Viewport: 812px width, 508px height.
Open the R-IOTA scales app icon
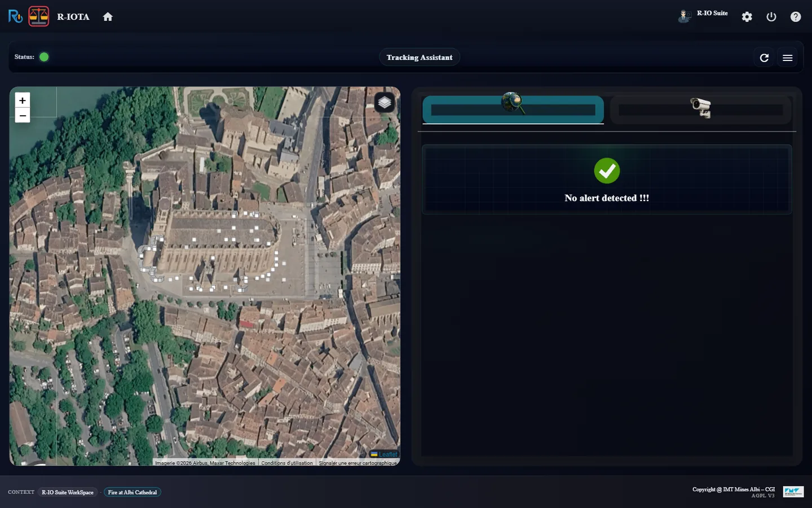pyautogui.click(x=39, y=16)
